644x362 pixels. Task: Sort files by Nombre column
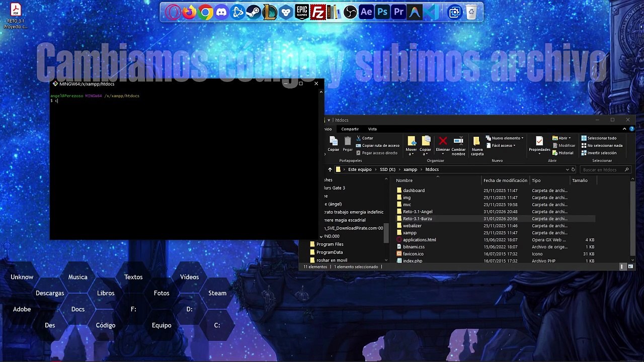pos(437,180)
